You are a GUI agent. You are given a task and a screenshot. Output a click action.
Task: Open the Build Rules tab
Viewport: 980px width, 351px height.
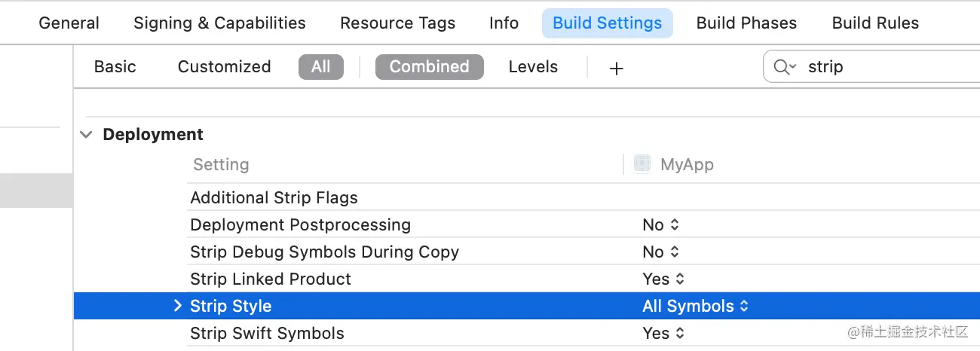tap(875, 23)
